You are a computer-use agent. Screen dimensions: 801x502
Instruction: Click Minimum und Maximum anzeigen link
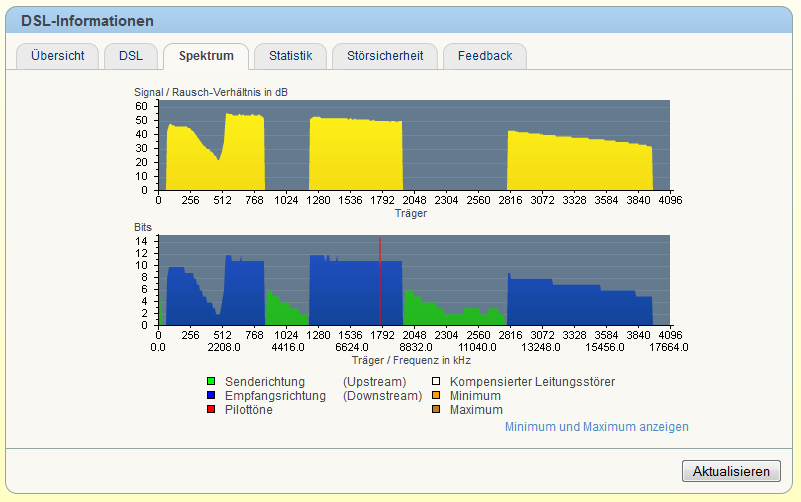[596, 427]
